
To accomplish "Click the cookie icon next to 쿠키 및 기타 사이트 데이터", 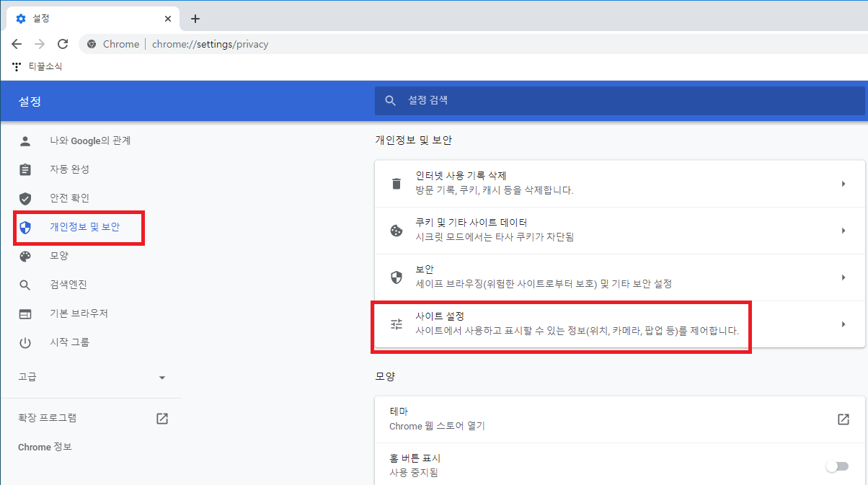I will 396,230.
